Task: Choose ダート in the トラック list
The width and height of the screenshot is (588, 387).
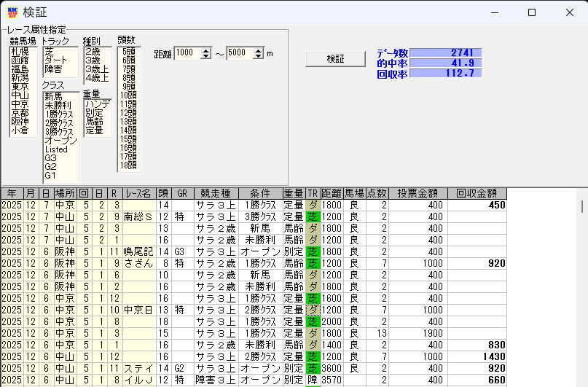Action: pyautogui.click(x=55, y=60)
